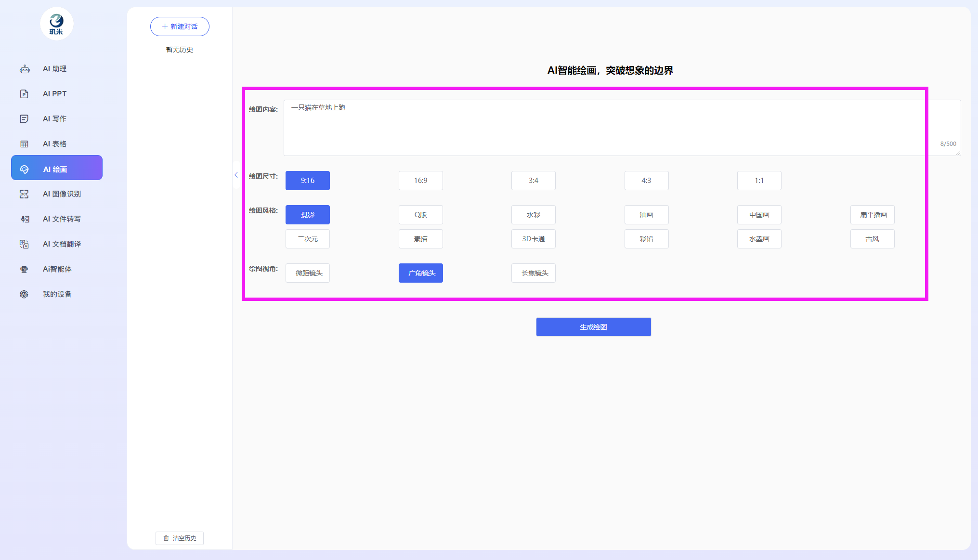Collapse the history sidebar with the chevron
Screen dimensions: 978x560
coord(236,175)
